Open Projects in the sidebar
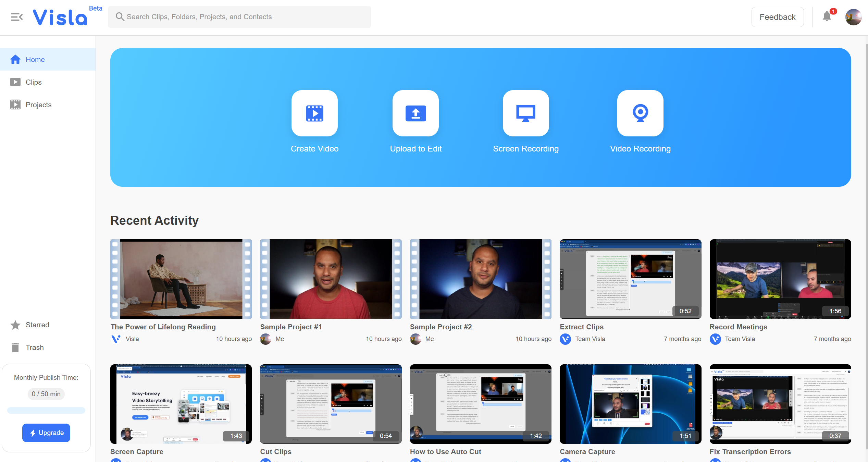Image resolution: width=868 pixels, height=462 pixels. (x=38, y=105)
